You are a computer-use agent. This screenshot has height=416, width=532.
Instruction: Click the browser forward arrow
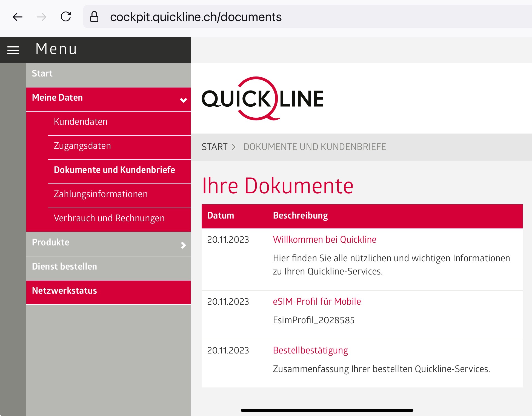42,17
